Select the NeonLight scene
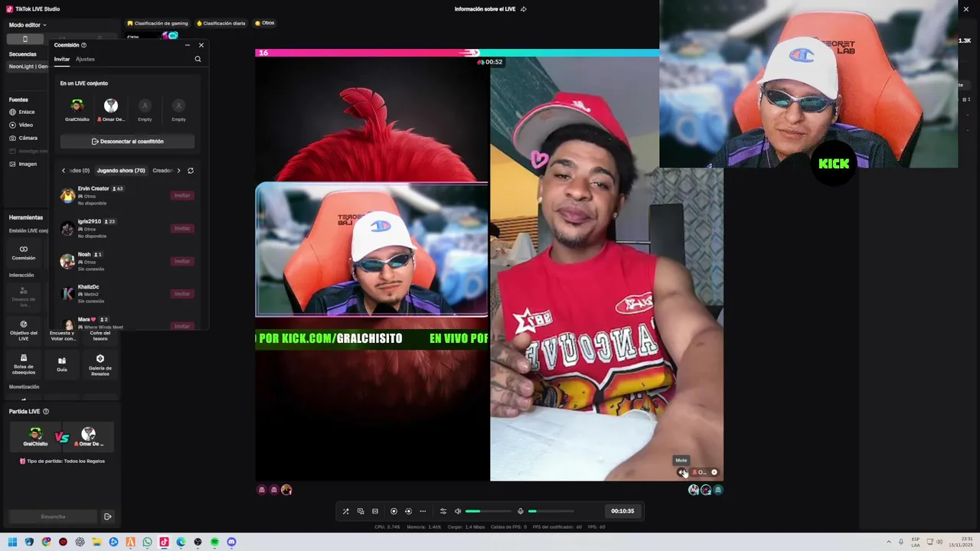 coord(28,67)
